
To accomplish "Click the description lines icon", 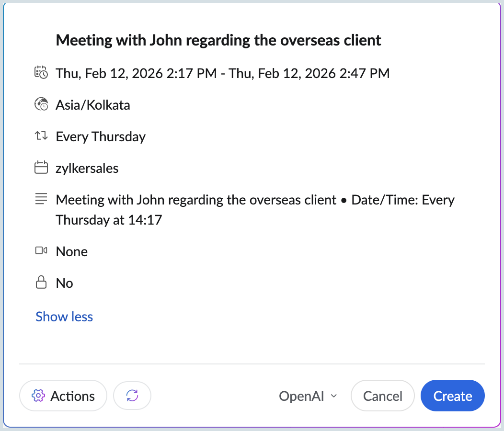I will pyautogui.click(x=42, y=199).
